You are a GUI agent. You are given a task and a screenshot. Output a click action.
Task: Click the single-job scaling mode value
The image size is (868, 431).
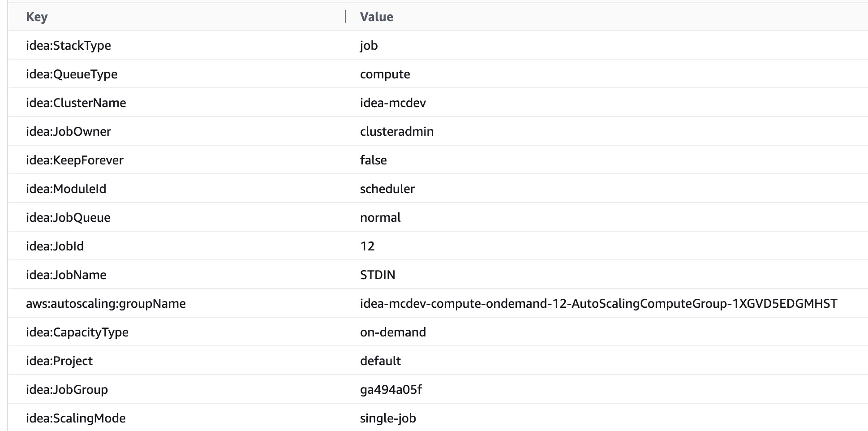pos(388,418)
